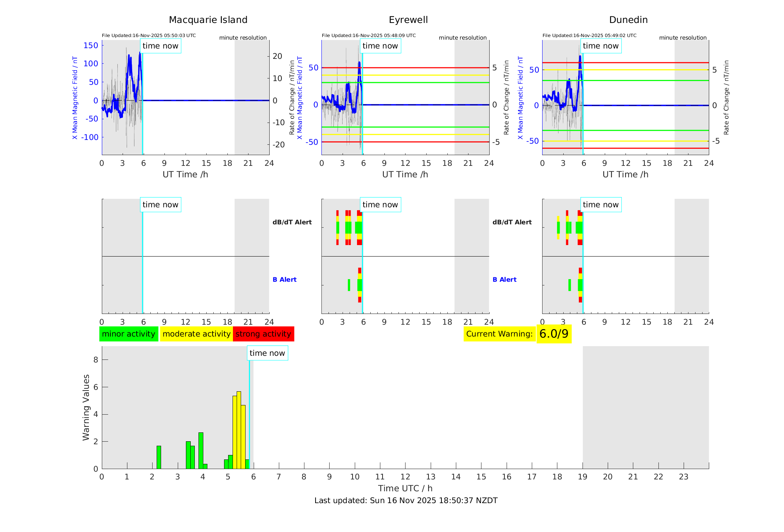Click the Dunedin chart title
Image resolution: width=784 pixels, height=532 pixels.
click(x=628, y=20)
